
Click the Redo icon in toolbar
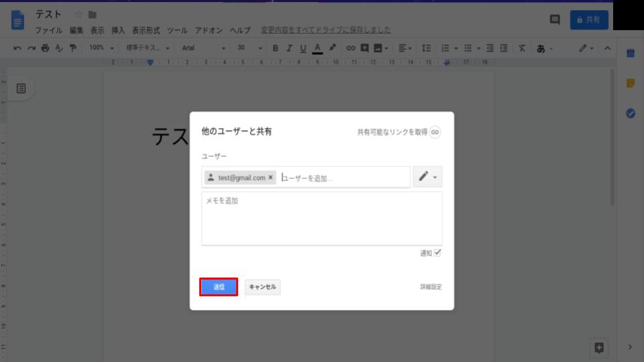click(x=32, y=48)
